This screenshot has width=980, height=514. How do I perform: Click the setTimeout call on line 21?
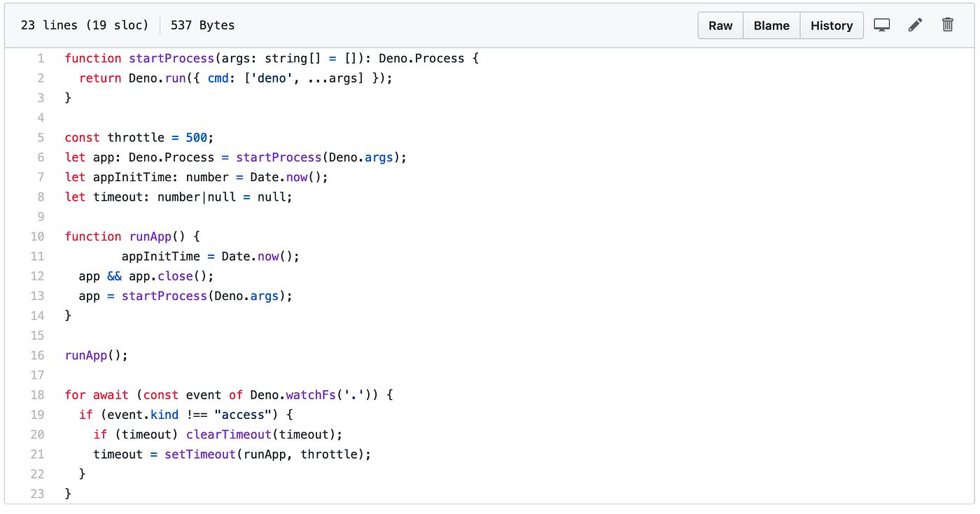(x=200, y=455)
